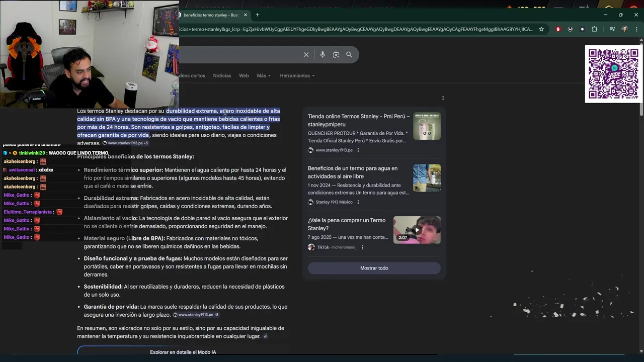Click chat username awitaconsal
644x362 pixels.
pos(22,170)
